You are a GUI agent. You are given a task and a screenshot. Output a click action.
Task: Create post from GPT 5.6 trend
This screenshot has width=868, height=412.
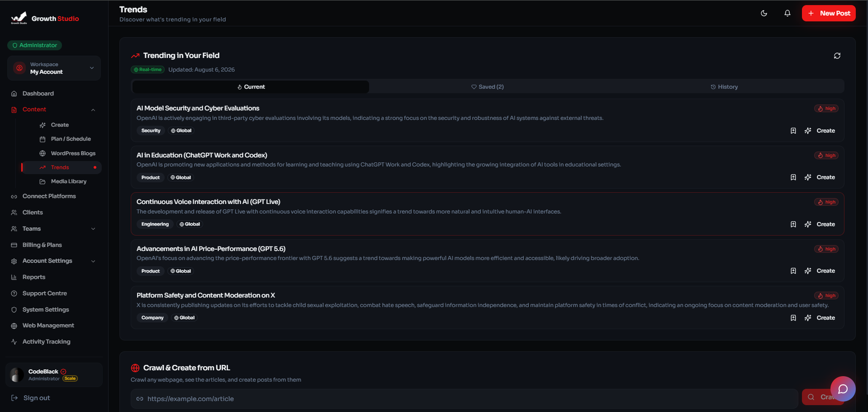point(820,271)
